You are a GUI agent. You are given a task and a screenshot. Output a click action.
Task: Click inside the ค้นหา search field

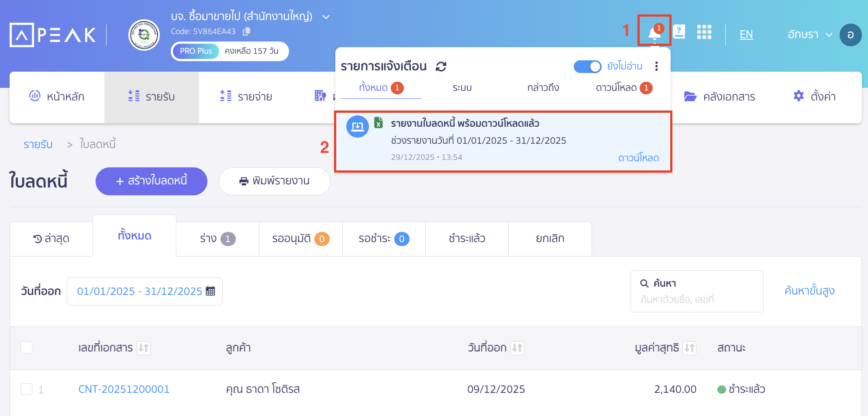pyautogui.click(x=696, y=291)
